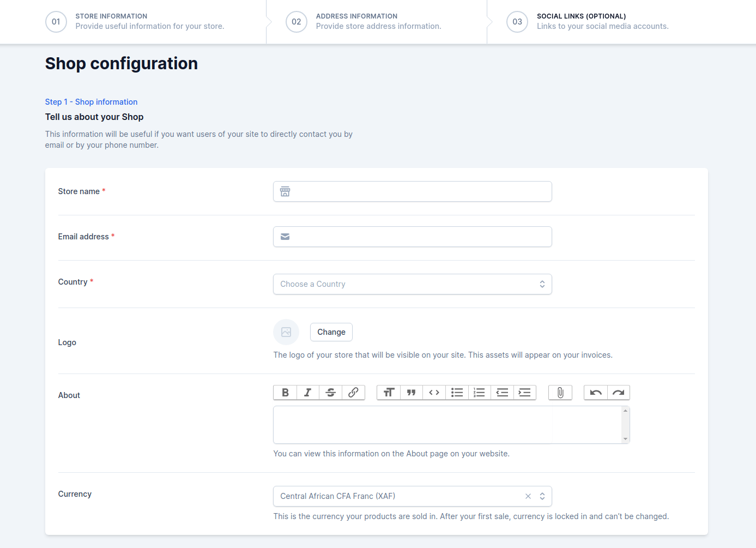Click the Logo field label

(x=67, y=342)
